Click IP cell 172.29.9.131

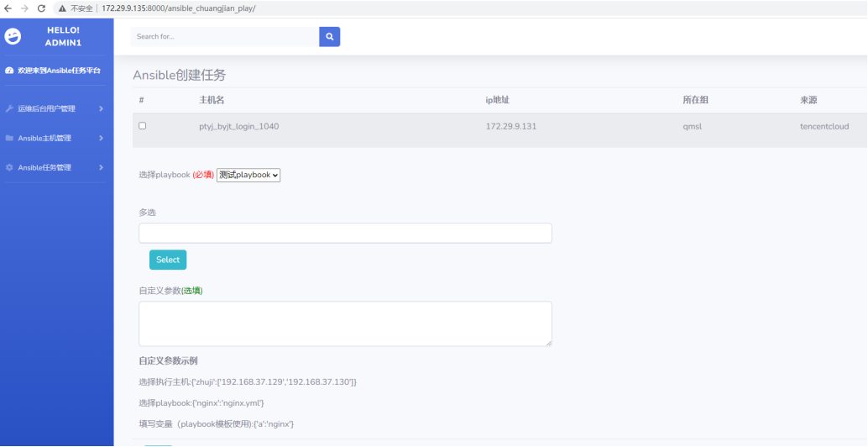point(511,126)
